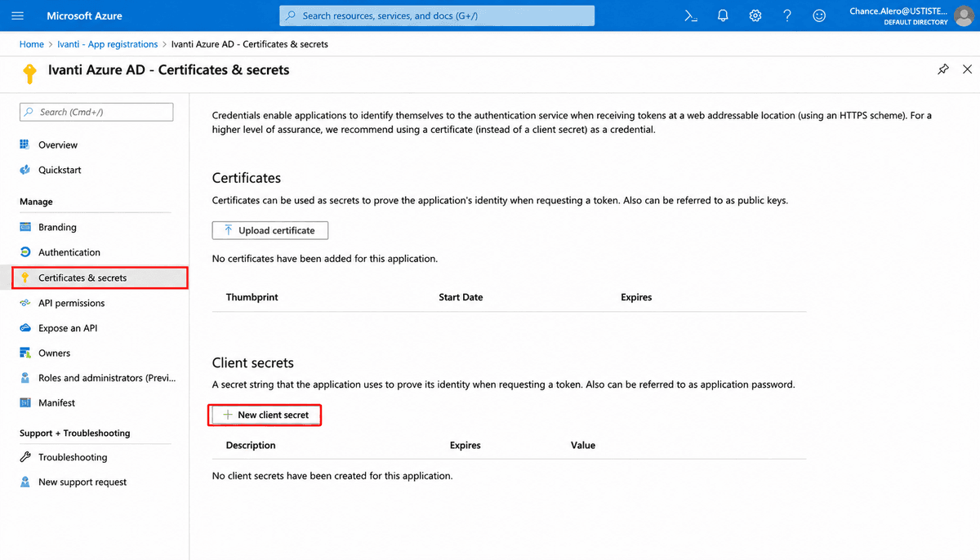Open the feedback smiley icon
980x560 pixels.
[819, 16]
